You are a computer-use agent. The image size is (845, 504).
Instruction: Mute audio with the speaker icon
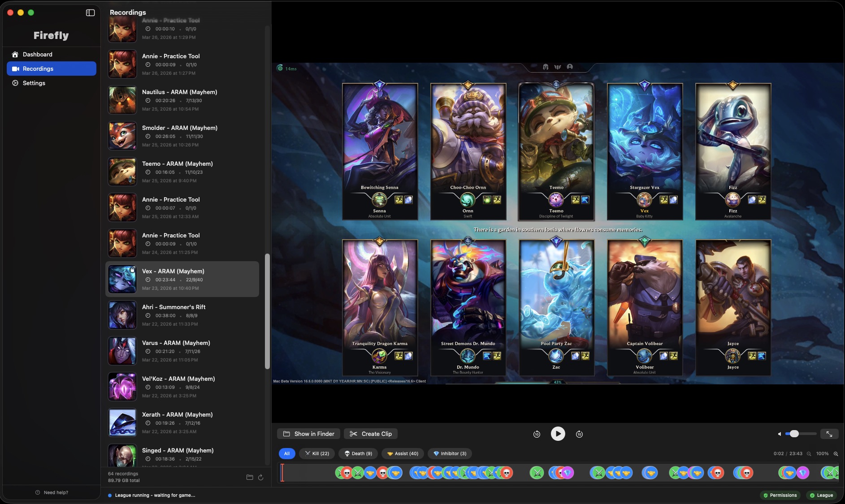pyautogui.click(x=779, y=434)
